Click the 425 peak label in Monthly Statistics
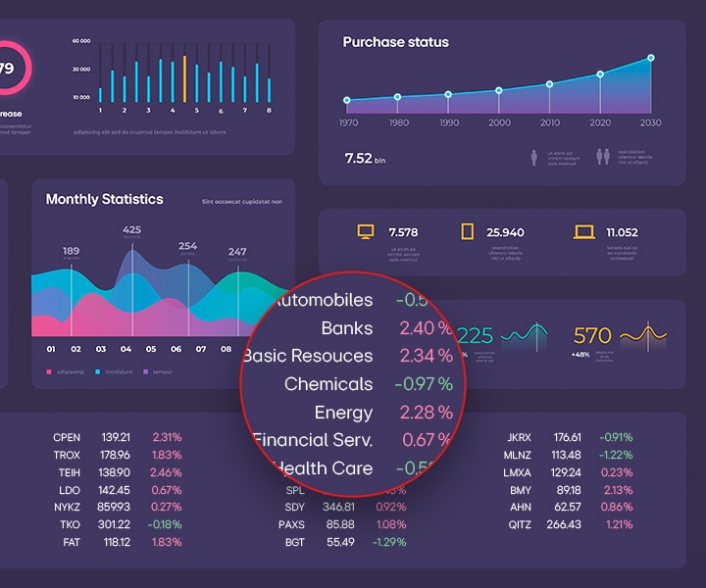The width and height of the screenshot is (706, 588). pos(131,230)
